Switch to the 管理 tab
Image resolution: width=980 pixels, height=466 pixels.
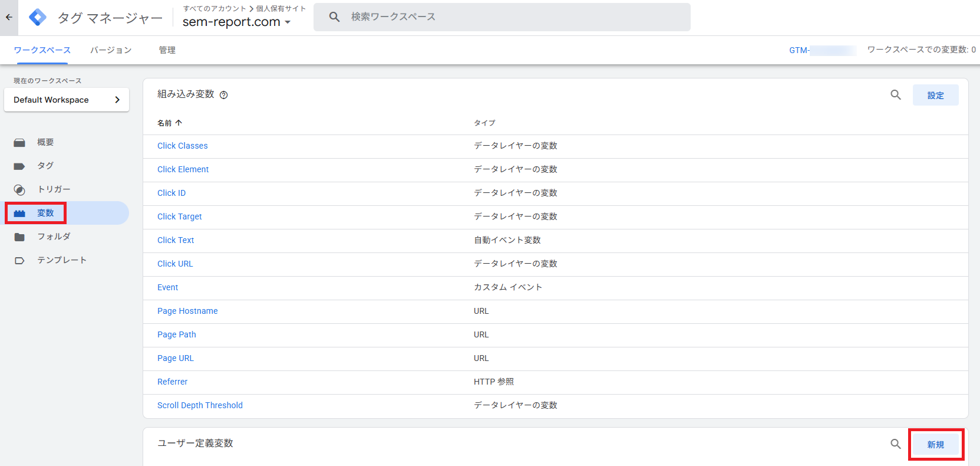coord(167,50)
